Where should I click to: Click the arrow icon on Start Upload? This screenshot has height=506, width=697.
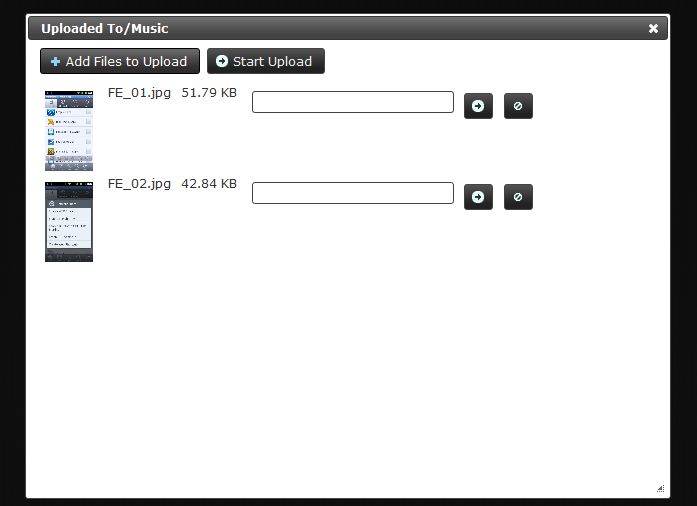pyautogui.click(x=222, y=61)
